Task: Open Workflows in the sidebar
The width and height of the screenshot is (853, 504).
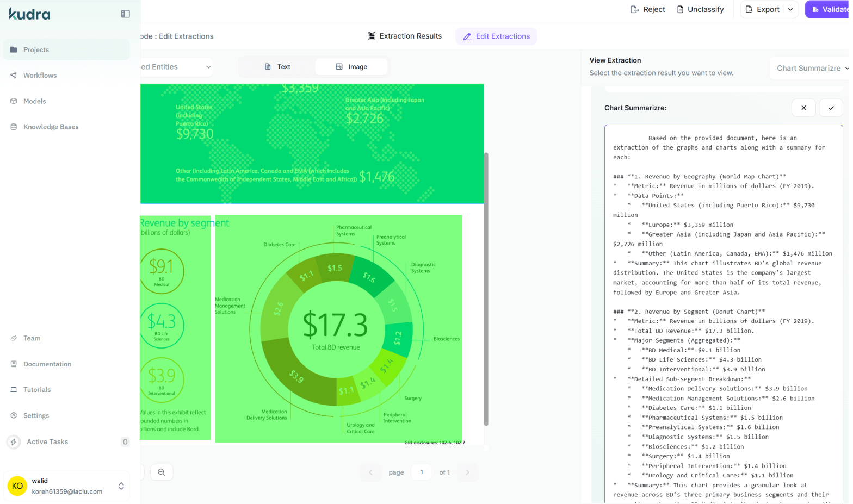Action: [x=66, y=75]
